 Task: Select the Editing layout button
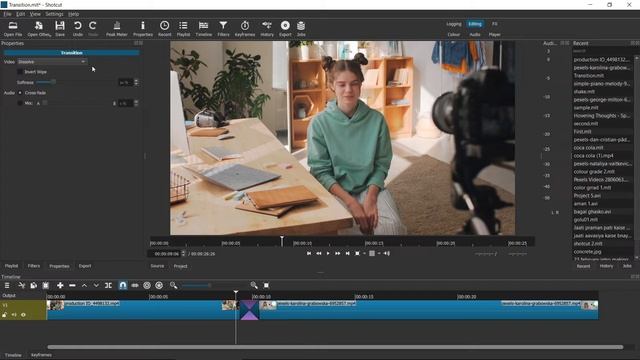point(475,24)
